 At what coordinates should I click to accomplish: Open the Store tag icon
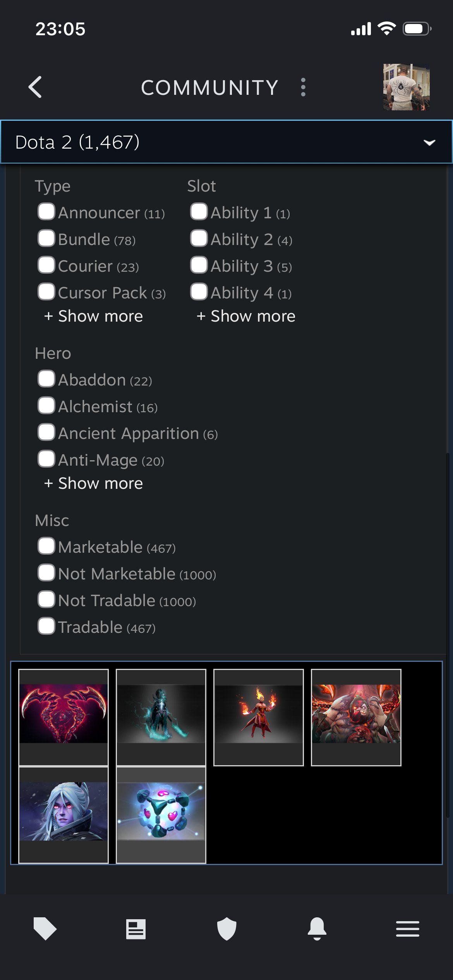click(45, 929)
